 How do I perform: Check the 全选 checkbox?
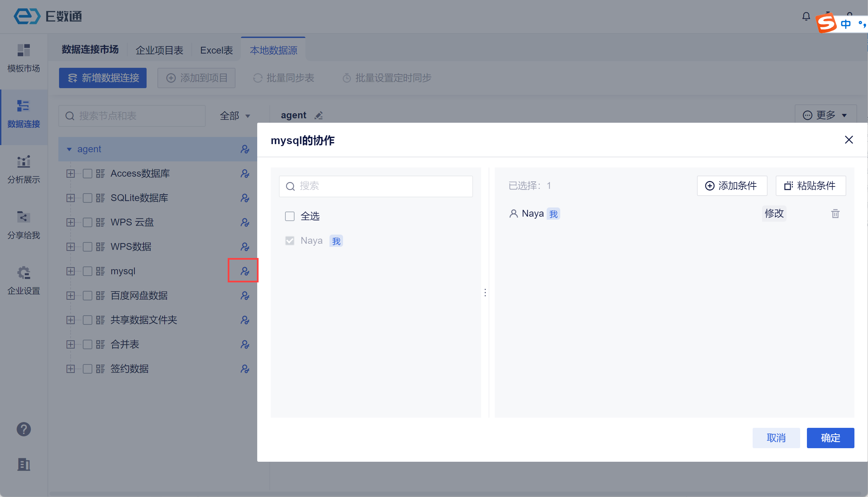click(x=290, y=216)
